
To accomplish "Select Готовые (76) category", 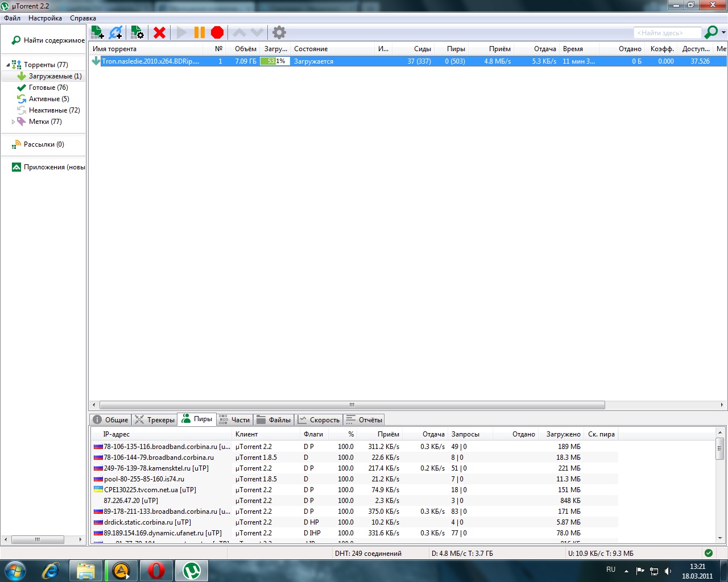I will tap(43, 88).
